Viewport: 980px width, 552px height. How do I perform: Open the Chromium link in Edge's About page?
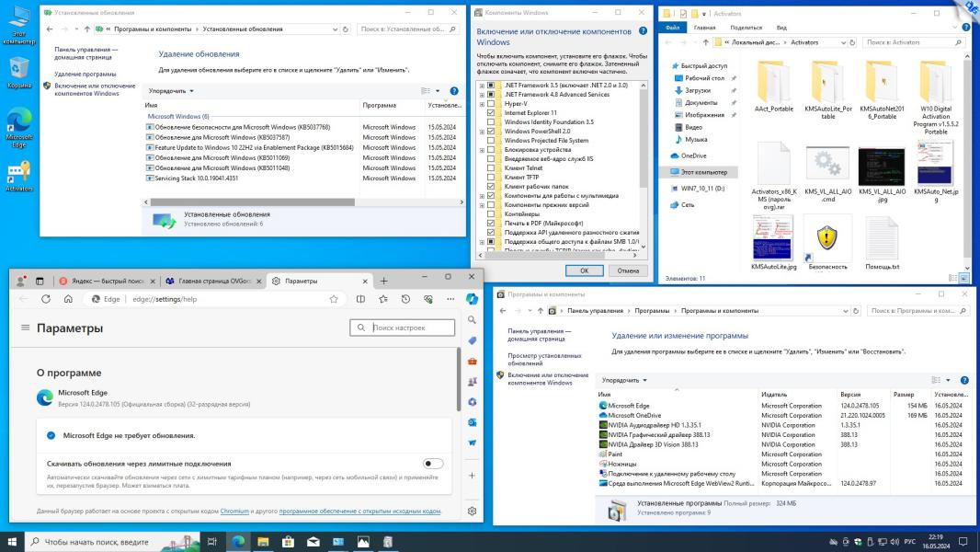(x=234, y=512)
